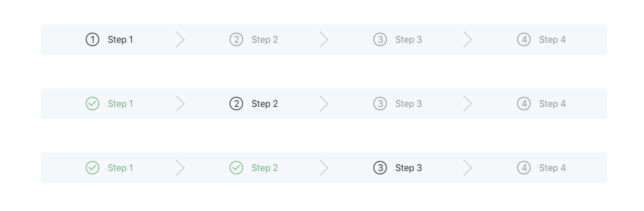Click the circled 3 icon in the middle stepper
The image size is (644, 211).
pyautogui.click(x=380, y=104)
